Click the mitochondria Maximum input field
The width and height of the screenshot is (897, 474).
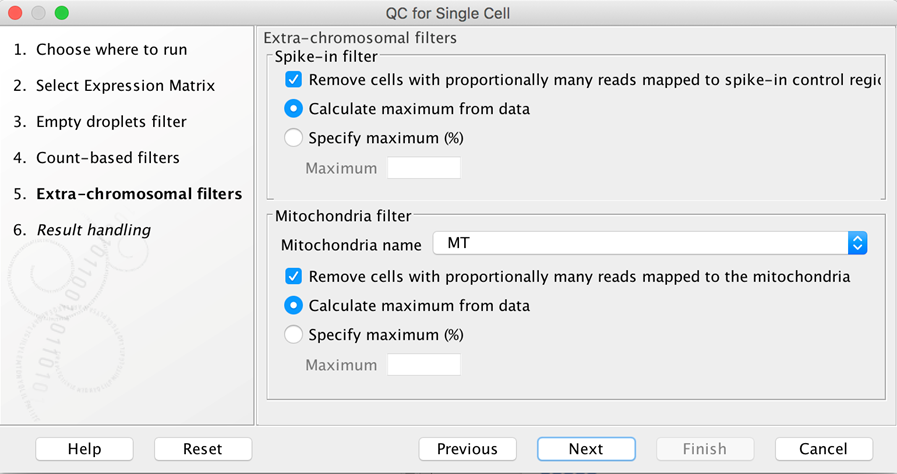coord(424,365)
